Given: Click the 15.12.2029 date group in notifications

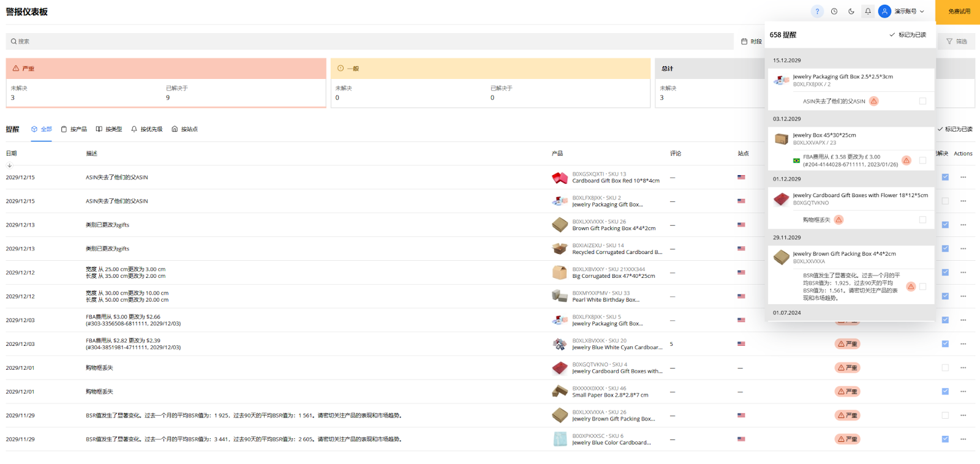Looking at the screenshot, I should (x=786, y=61).
